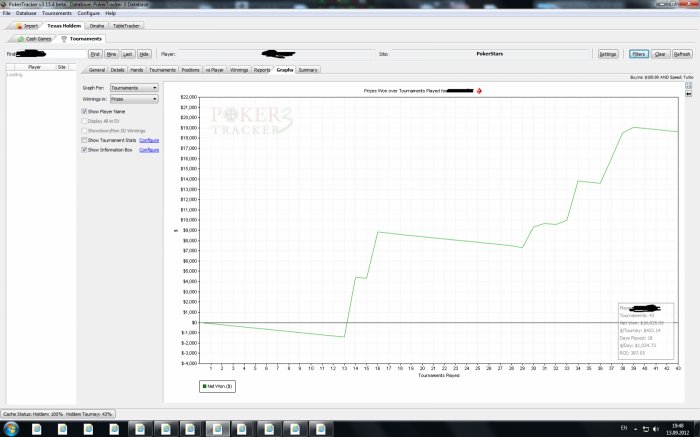Open the Tournaments menu in menu bar
The width and height of the screenshot is (700, 437).
[57, 13]
